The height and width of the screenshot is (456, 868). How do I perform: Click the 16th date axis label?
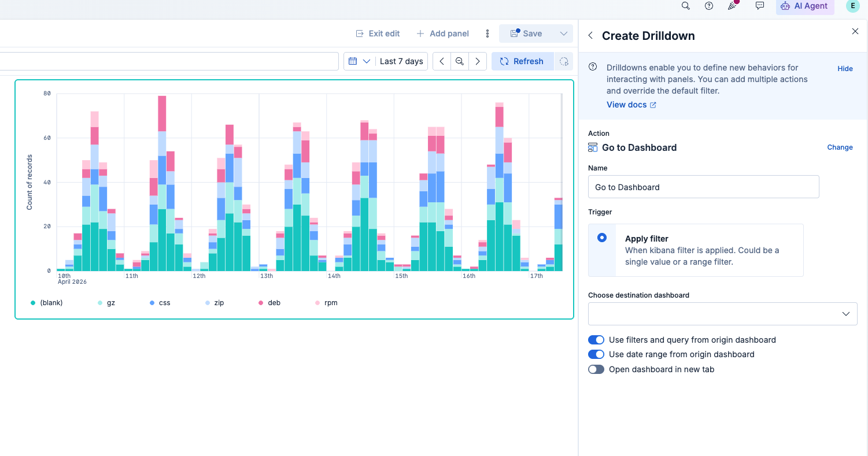click(469, 276)
